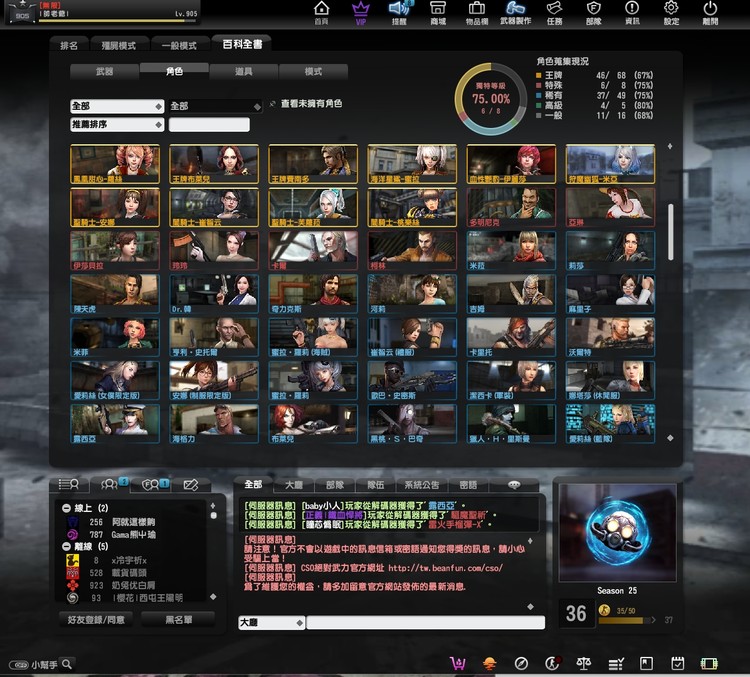Open the VIP crown icon
Screen dimensions: 750x677
click(x=360, y=12)
